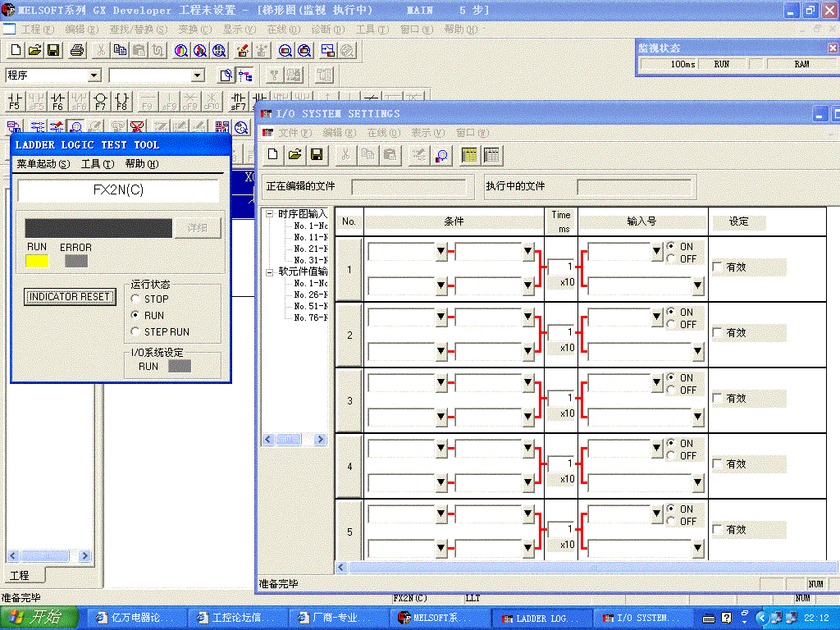The image size is (840, 630).
Task: Enable the 有效 checkbox in row 2
Action: pyautogui.click(x=717, y=333)
